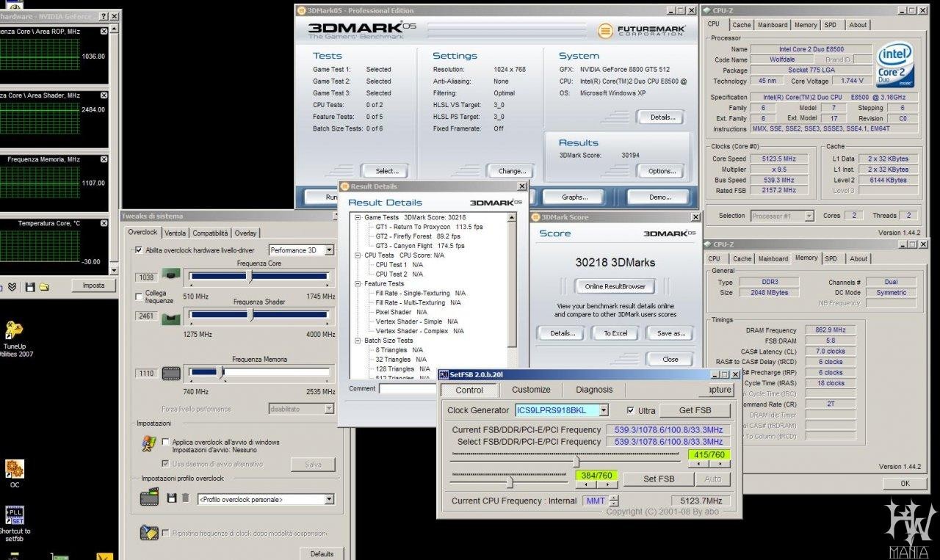Collapse the Game Tests tree node
This screenshot has width=940, height=560.
tap(358, 217)
